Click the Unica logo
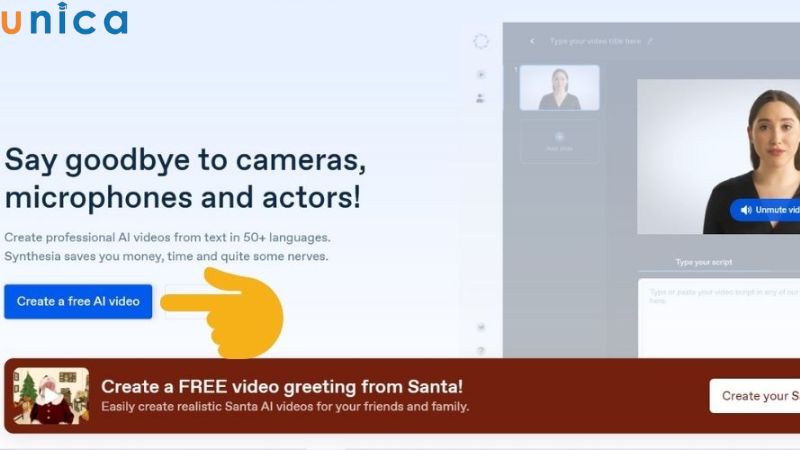The height and width of the screenshot is (450, 800). (64, 20)
